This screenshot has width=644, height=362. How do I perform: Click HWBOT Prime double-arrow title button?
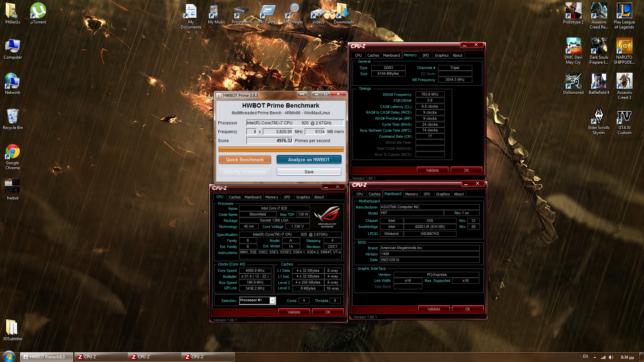[302, 94]
